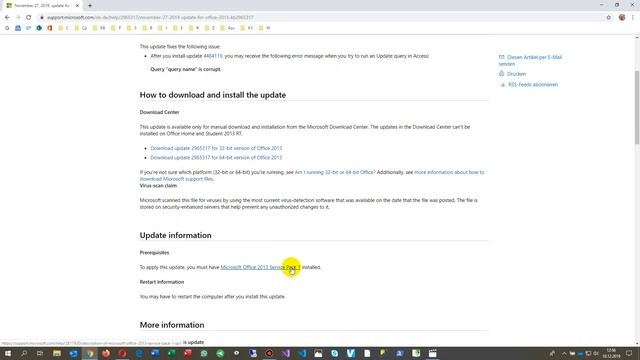Open Visual Studio from the taskbar
This screenshot has width=640, height=360.
point(285,353)
